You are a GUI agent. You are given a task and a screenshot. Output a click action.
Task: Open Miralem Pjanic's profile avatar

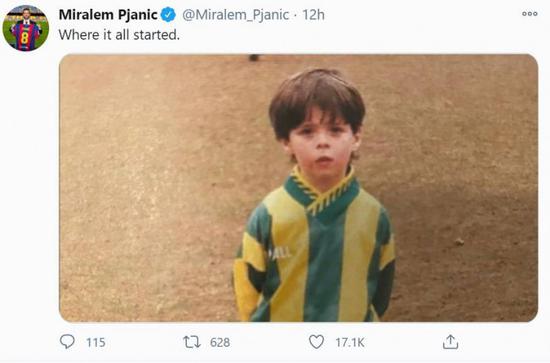click(x=26, y=28)
